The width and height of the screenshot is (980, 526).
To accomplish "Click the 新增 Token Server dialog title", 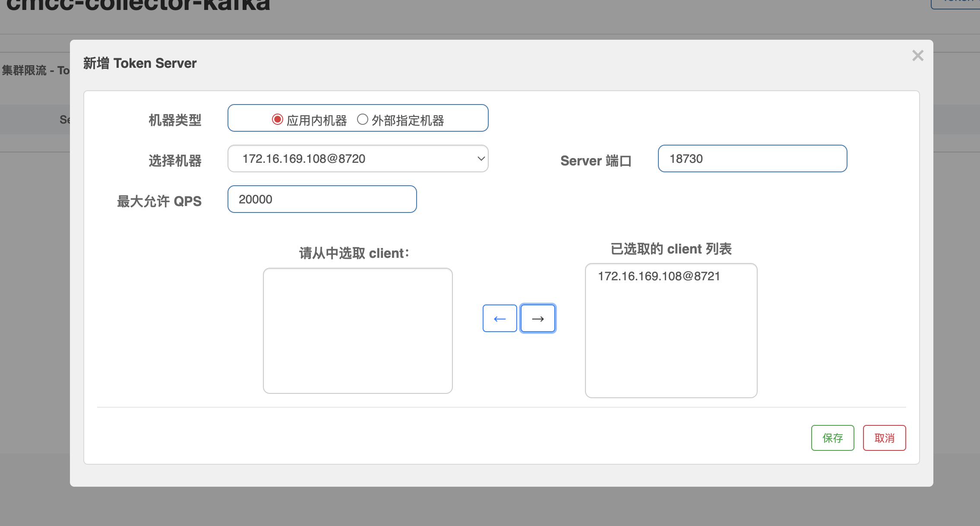I will (x=139, y=63).
